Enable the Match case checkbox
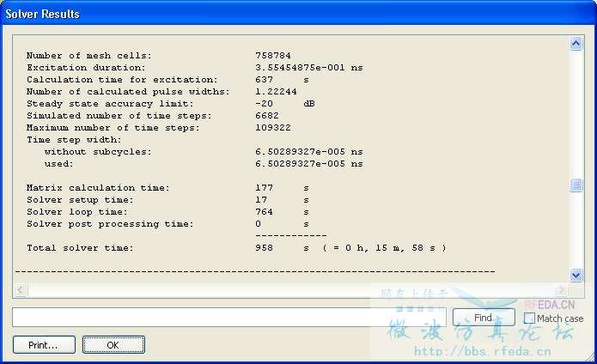597x364 pixels. coord(529,318)
